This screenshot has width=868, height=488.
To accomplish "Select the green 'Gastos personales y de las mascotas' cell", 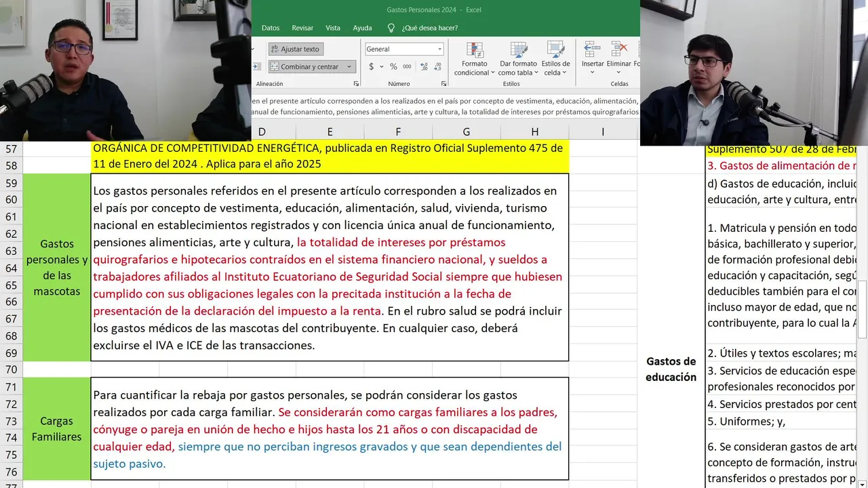I will point(57,268).
